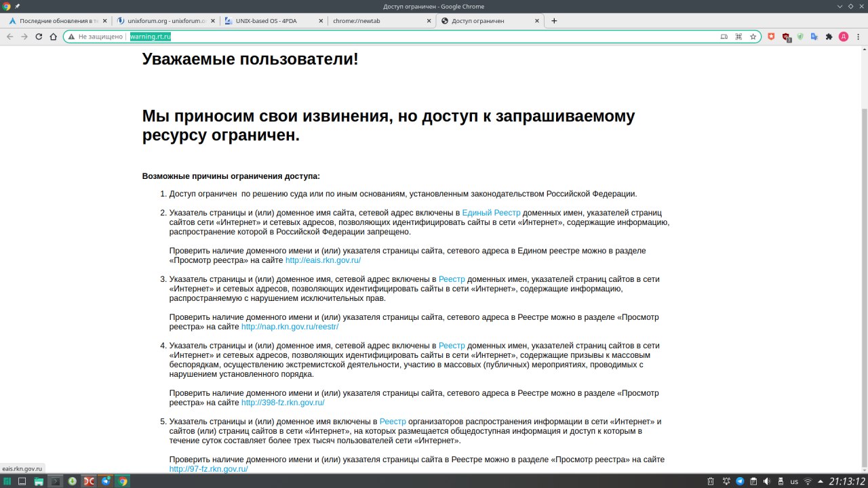
Task: Close the chrome://newtab tab
Action: click(429, 21)
